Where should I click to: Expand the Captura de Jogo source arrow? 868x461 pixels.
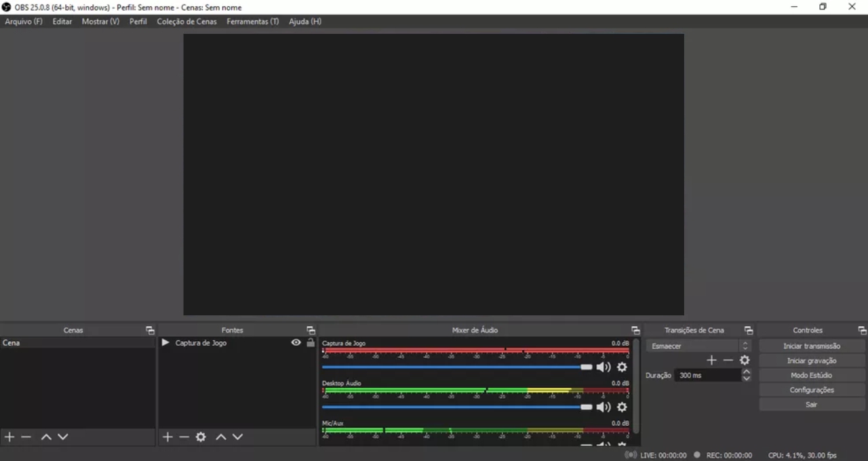pyautogui.click(x=165, y=342)
